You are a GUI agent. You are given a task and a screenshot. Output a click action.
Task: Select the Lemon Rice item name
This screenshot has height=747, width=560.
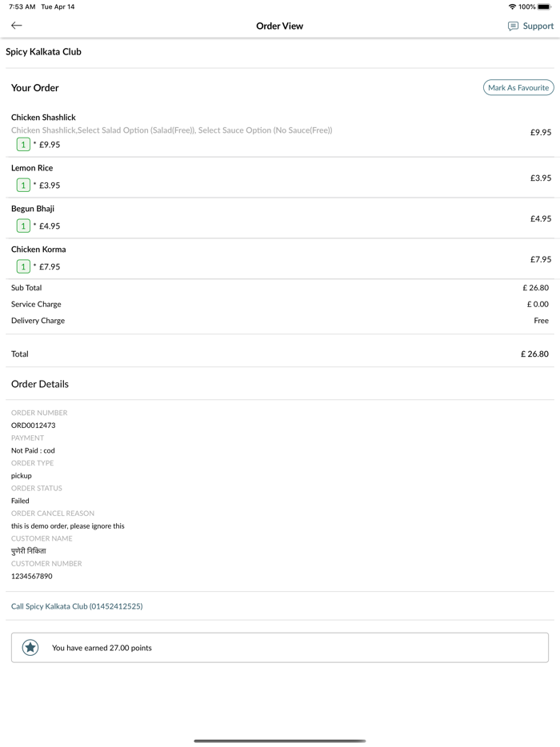[32, 168]
